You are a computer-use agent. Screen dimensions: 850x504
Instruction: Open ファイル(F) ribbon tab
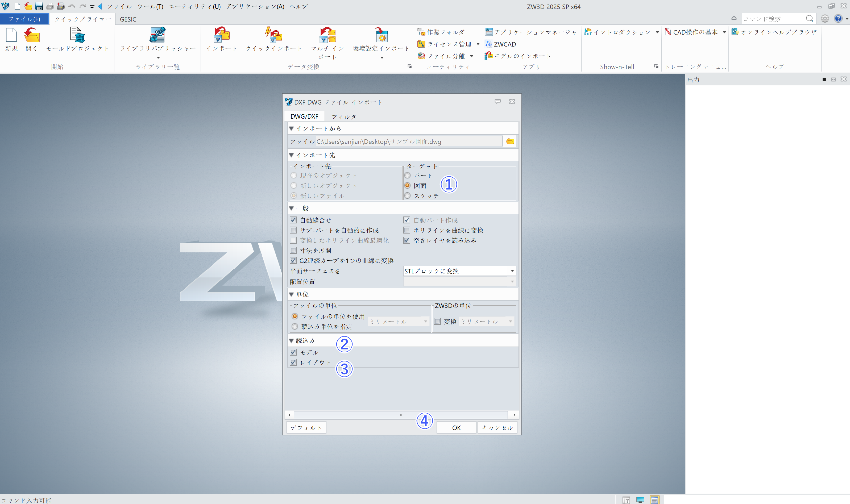click(x=24, y=19)
